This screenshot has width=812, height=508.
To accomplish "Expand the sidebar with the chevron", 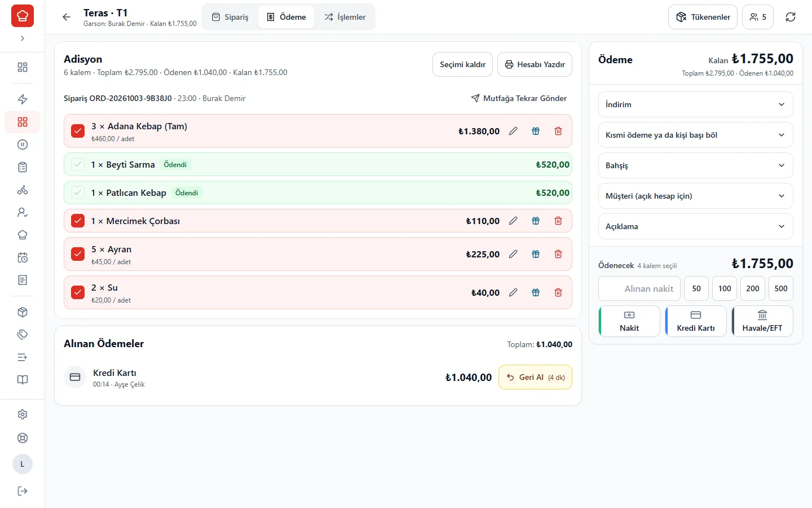I will tap(23, 38).
